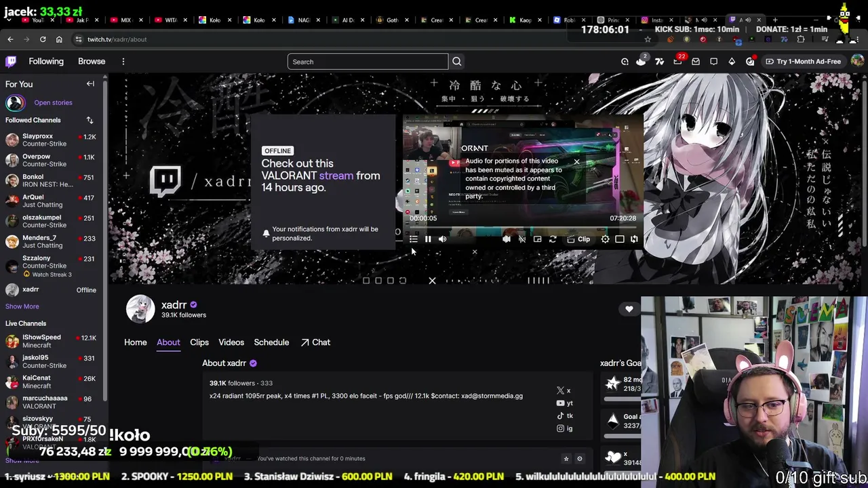Open video player settings gear
This screenshot has height=488, width=868.
click(605, 239)
